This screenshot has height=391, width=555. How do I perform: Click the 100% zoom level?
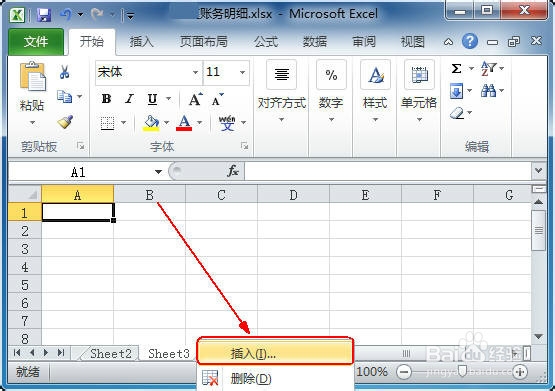coord(372,372)
